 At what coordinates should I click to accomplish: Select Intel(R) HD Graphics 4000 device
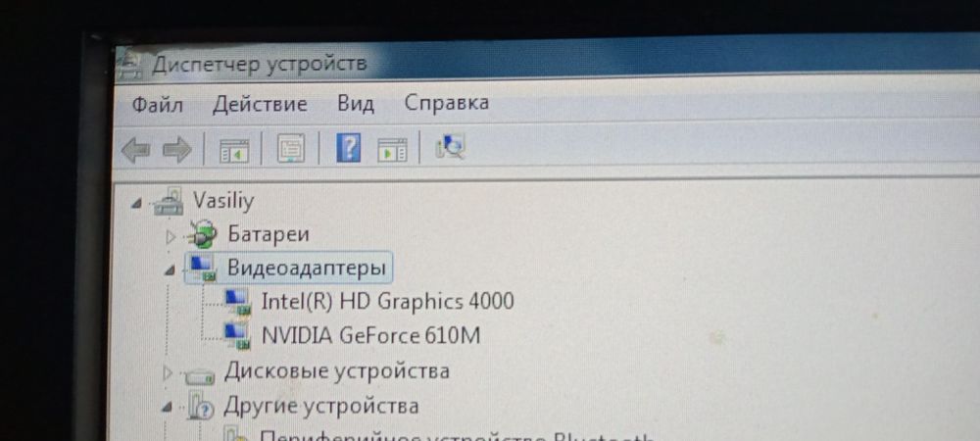(387, 301)
